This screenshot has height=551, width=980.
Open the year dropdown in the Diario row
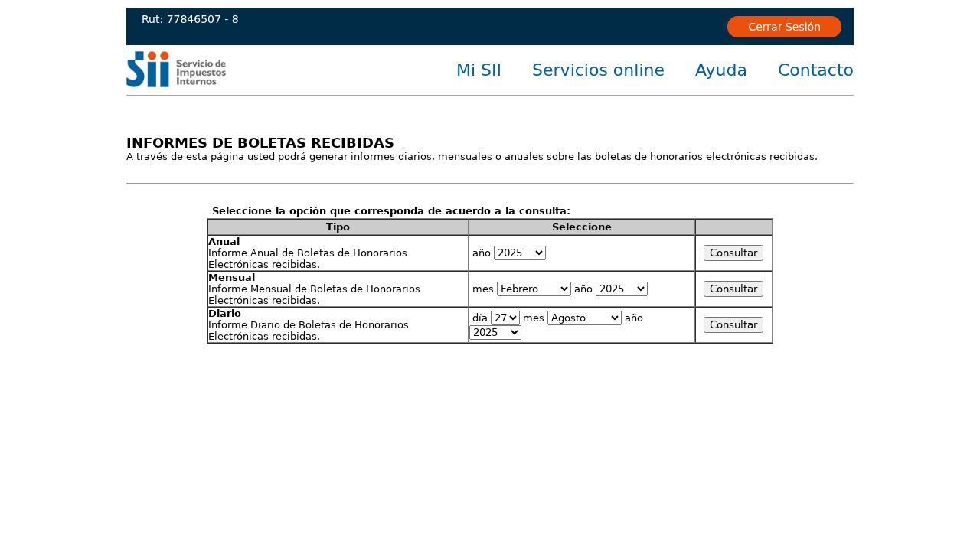point(495,332)
